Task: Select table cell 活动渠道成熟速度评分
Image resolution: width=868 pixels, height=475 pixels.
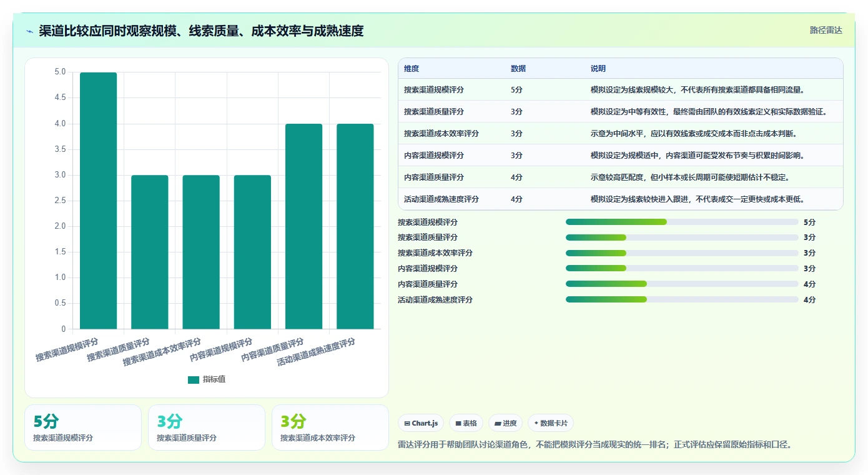Action: (x=441, y=199)
